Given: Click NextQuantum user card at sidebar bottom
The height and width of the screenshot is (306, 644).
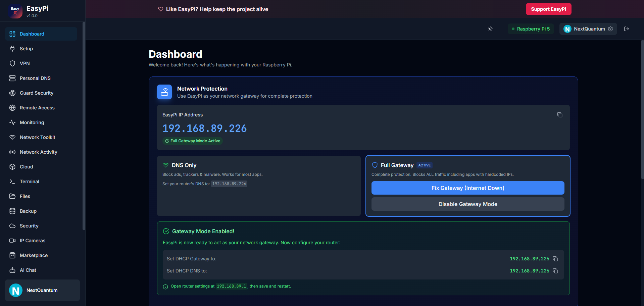Looking at the screenshot, I should click(42, 290).
